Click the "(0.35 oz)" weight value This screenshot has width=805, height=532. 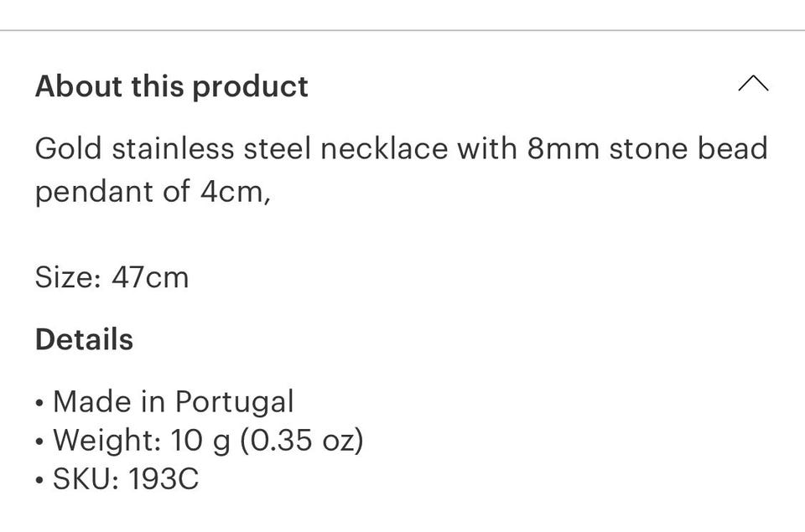coord(302,440)
